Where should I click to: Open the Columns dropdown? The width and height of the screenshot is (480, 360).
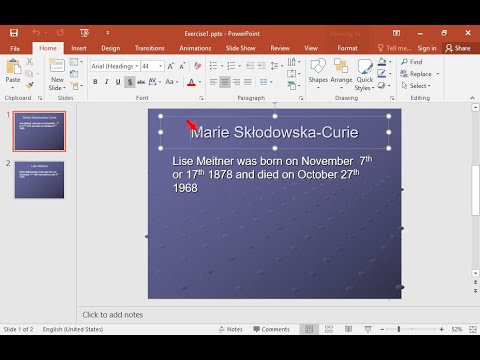click(x=266, y=82)
